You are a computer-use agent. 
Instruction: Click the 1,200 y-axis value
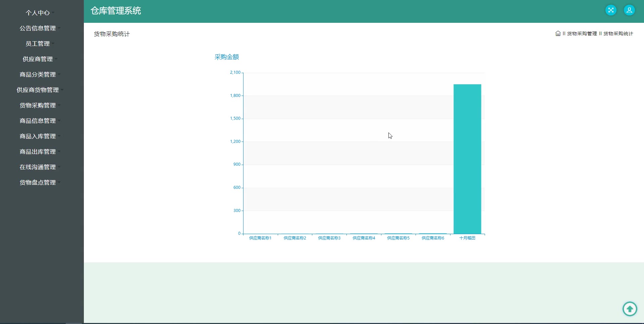click(x=235, y=142)
